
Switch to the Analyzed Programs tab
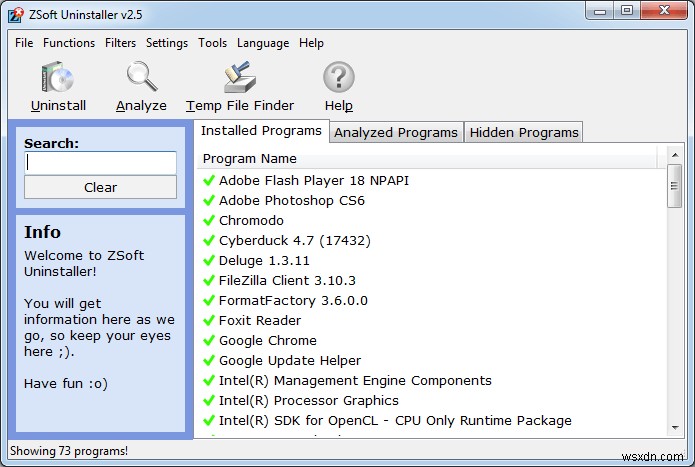[x=396, y=132]
